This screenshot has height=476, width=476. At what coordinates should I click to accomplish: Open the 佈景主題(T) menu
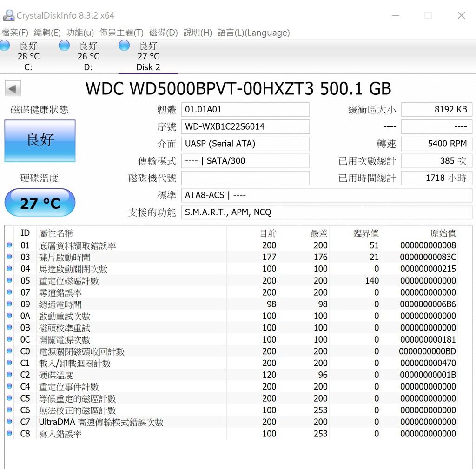121,33
